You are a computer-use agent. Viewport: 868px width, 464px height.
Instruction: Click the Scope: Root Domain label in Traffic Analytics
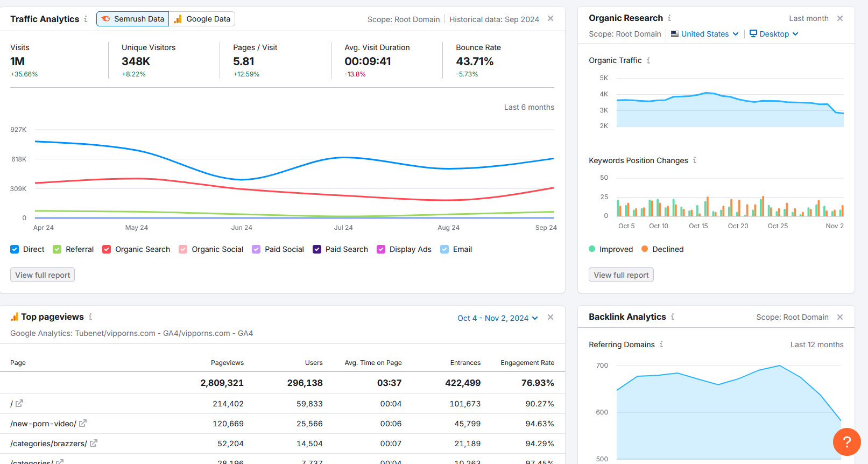404,19
